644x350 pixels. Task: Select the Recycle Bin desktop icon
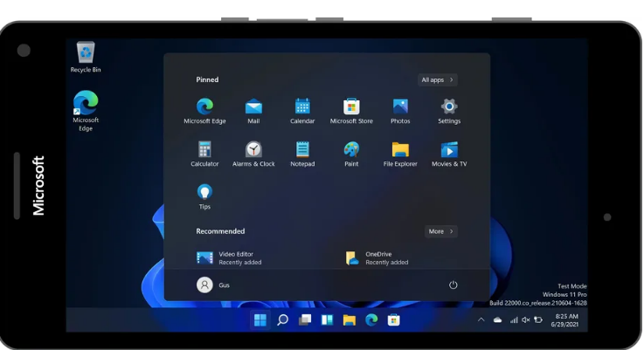(86, 57)
